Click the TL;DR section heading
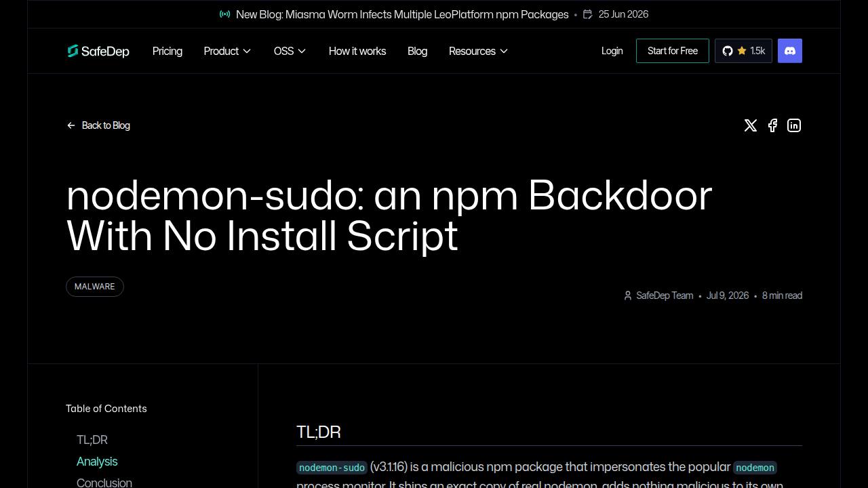This screenshot has height=488, width=868. coord(319,432)
